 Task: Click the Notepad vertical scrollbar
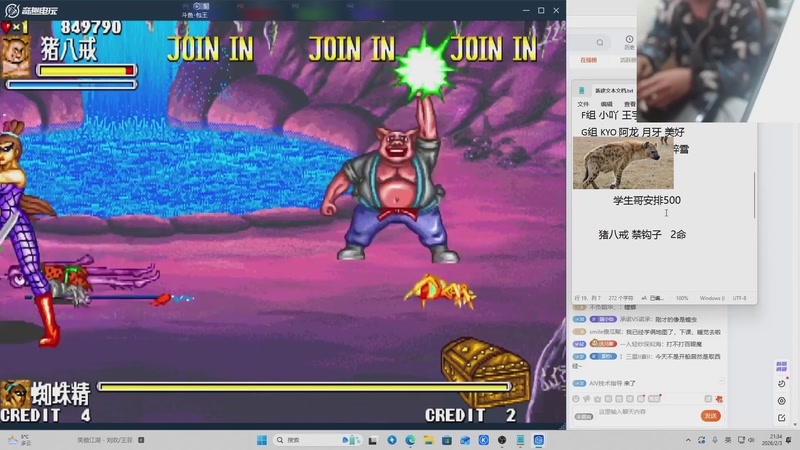click(754, 195)
